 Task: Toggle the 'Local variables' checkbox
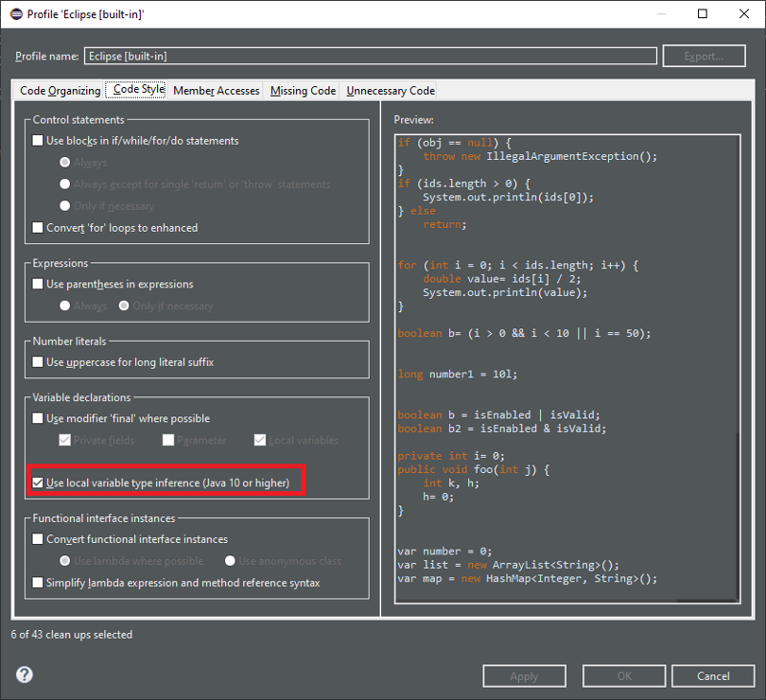point(259,440)
